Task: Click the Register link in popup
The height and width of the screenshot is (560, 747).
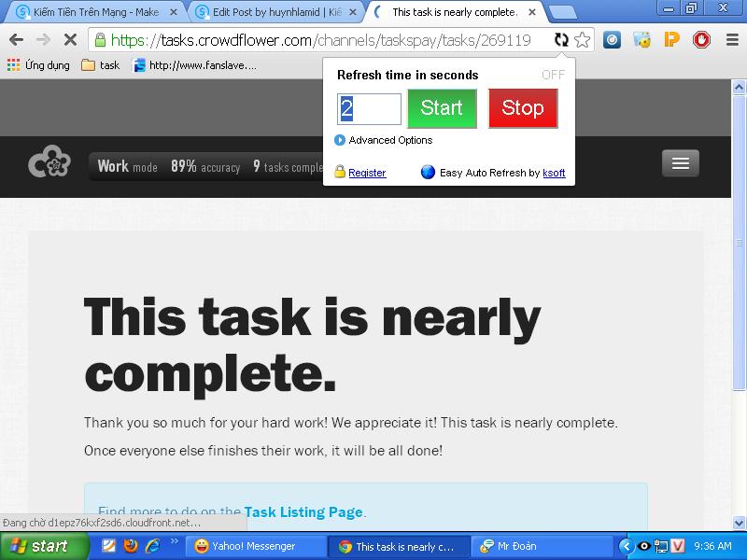Action: 367,173
